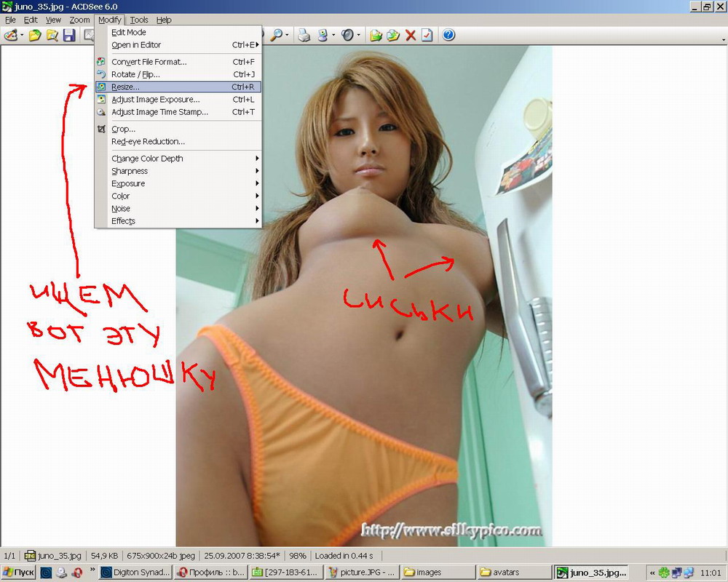
Task: Click the Browse folder magnifier icon
Action: pos(52,35)
